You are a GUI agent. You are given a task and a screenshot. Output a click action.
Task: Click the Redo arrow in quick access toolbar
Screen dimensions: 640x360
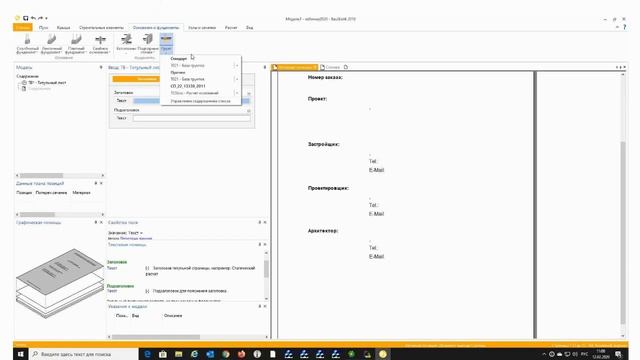click(x=40, y=18)
